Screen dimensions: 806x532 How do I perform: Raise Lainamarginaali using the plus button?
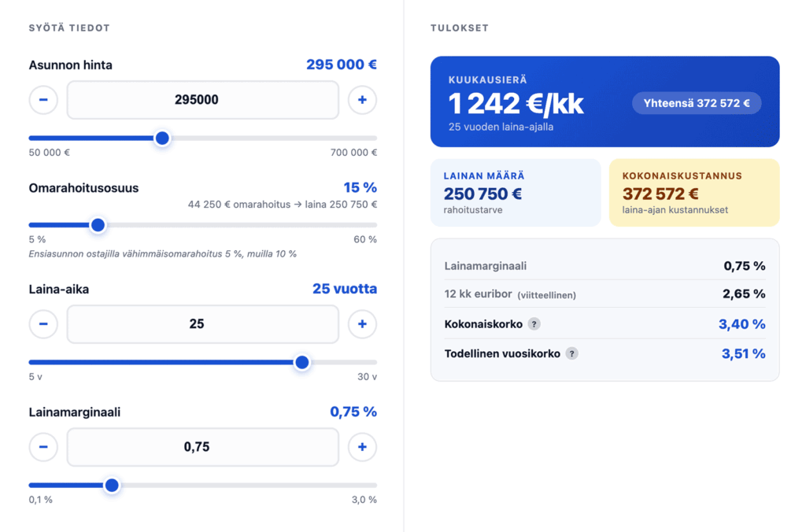tap(362, 447)
